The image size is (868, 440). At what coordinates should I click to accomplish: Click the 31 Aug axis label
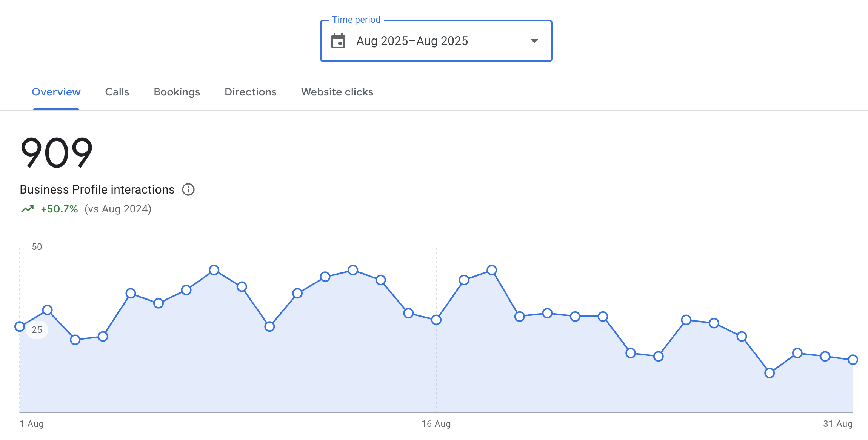tap(837, 424)
